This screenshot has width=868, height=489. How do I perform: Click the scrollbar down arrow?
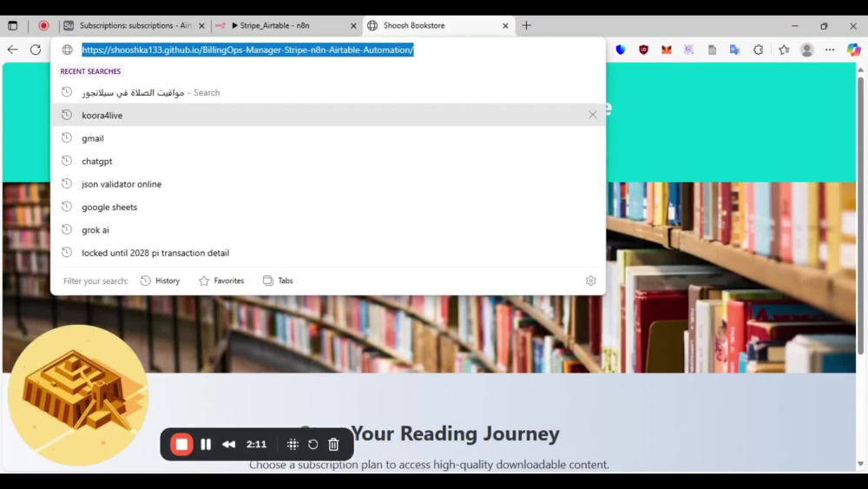pos(860,464)
